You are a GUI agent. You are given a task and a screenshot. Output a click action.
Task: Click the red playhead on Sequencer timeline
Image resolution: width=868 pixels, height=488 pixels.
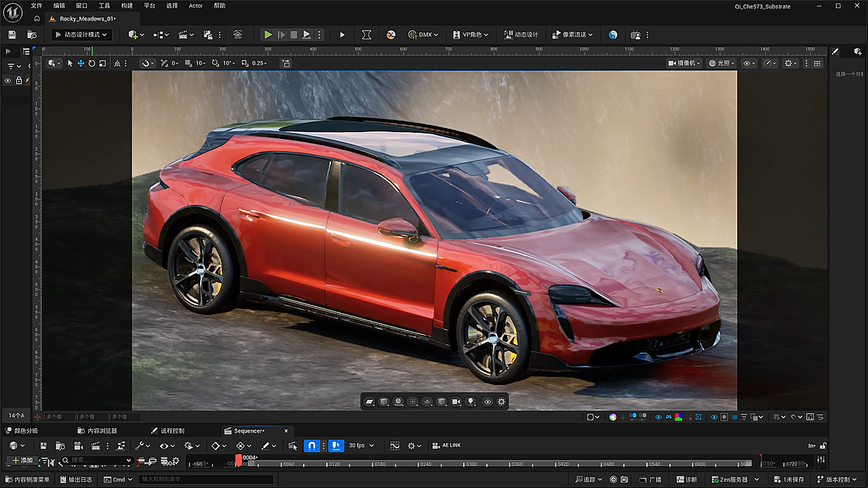coord(238,461)
